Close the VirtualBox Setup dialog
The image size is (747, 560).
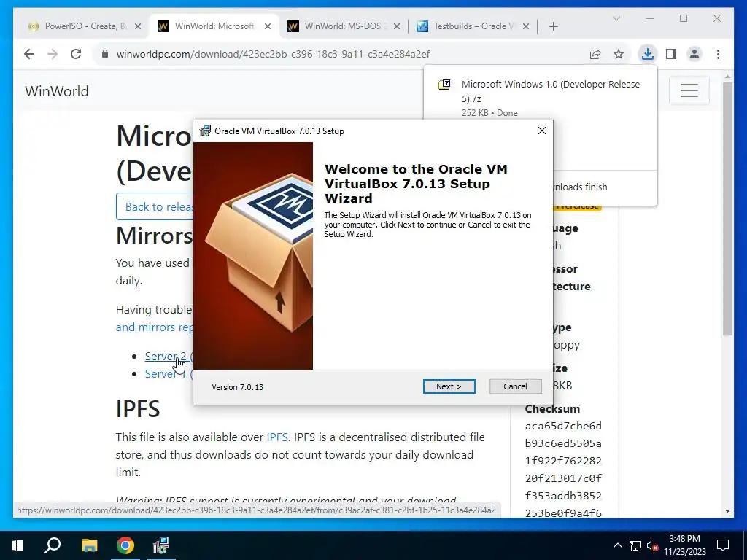(x=542, y=131)
